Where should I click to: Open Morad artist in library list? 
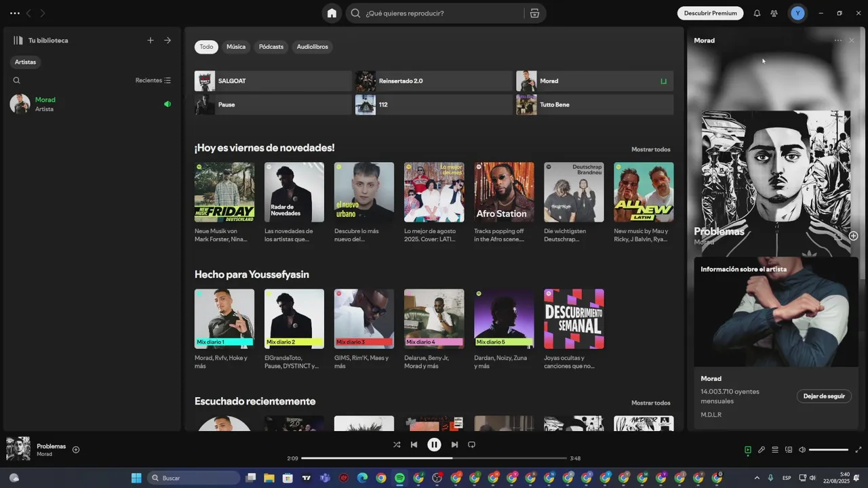click(92, 104)
